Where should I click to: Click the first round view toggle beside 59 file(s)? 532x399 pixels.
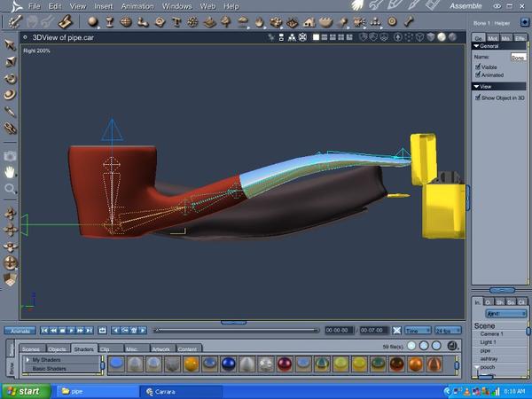coord(411,346)
